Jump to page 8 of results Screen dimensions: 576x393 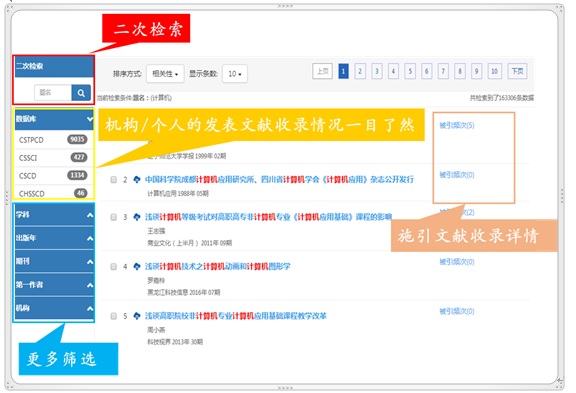tap(460, 71)
